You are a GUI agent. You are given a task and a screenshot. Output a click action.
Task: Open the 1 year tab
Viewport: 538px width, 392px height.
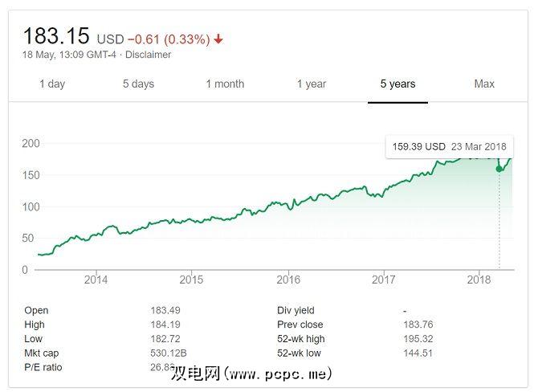point(312,84)
